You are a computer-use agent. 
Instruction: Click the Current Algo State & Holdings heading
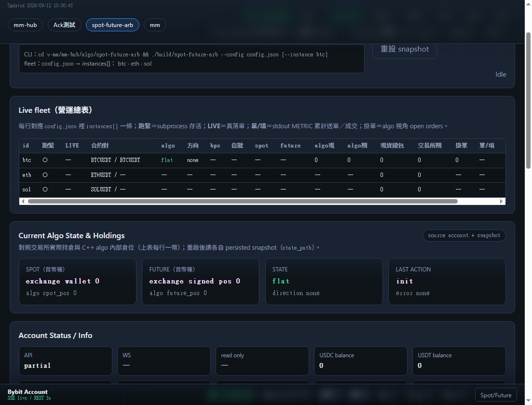71,235
